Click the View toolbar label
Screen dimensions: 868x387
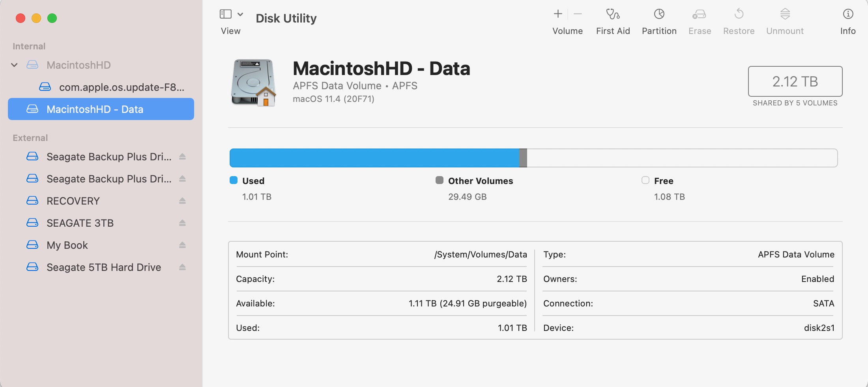point(231,31)
